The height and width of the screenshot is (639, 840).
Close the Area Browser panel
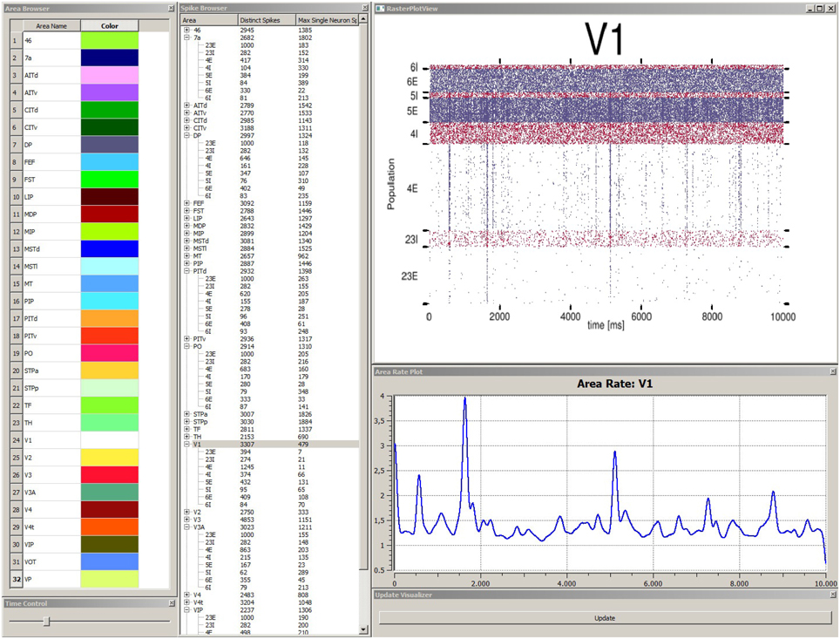coord(171,9)
